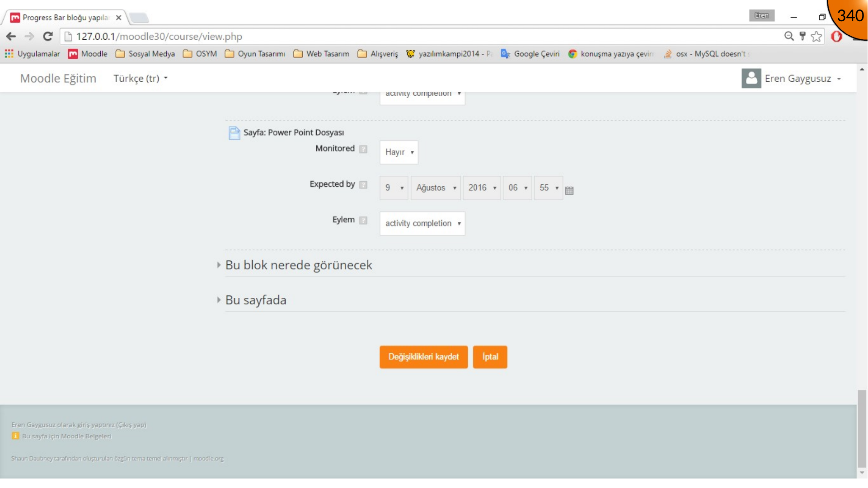Open the Sosyal Medya bookmark folder

tap(145, 54)
